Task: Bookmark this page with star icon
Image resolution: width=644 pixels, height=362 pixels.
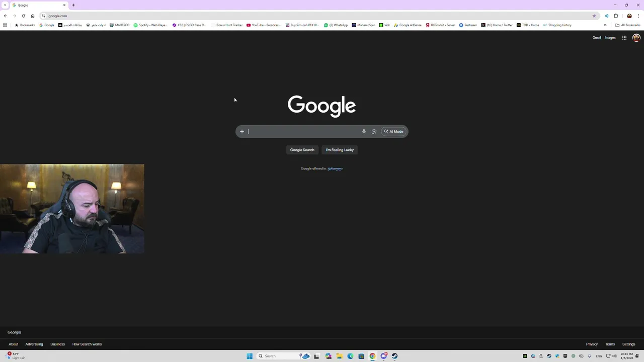Action: coord(594,16)
